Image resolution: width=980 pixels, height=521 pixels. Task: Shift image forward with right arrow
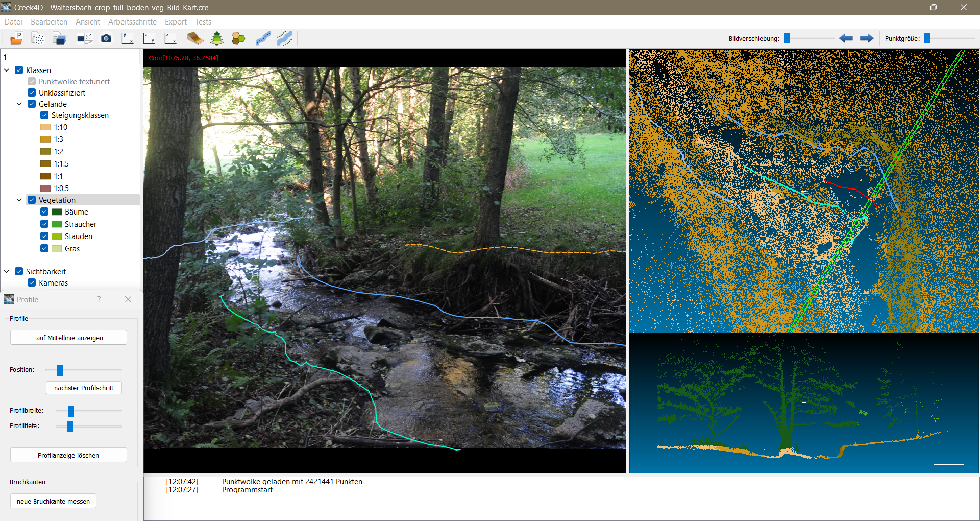(867, 38)
